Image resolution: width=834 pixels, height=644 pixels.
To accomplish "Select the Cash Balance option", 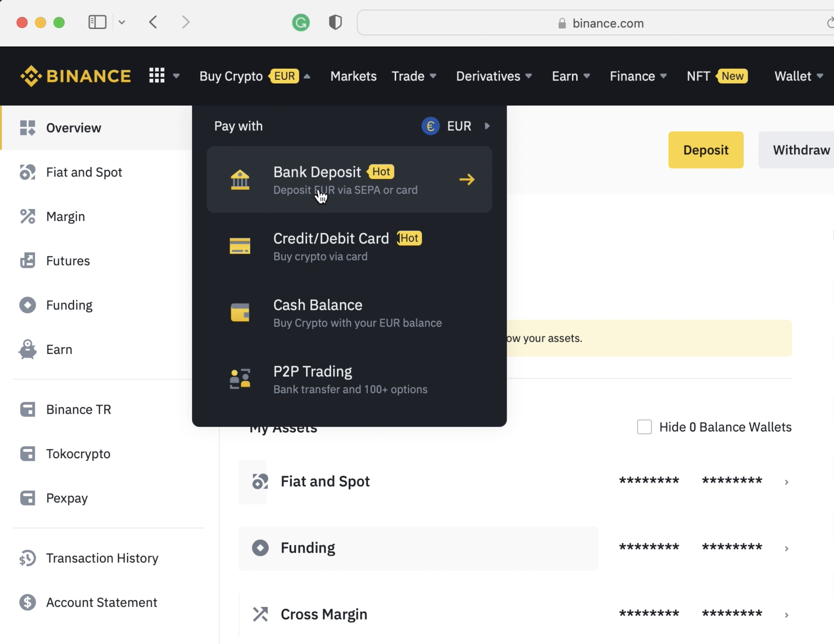I will click(x=349, y=312).
